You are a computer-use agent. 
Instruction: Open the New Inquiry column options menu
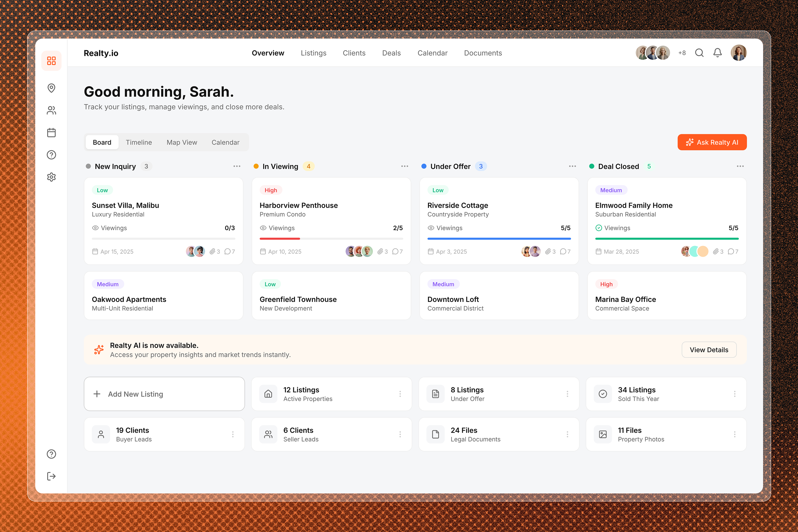pyautogui.click(x=237, y=166)
